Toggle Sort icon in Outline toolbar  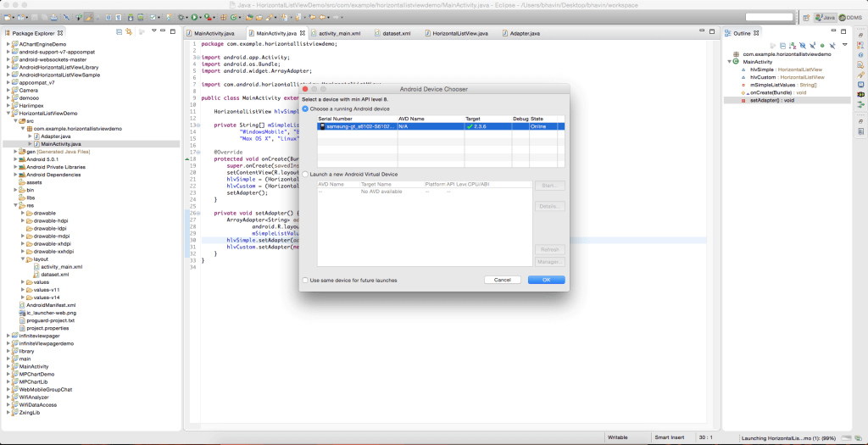tap(793, 46)
